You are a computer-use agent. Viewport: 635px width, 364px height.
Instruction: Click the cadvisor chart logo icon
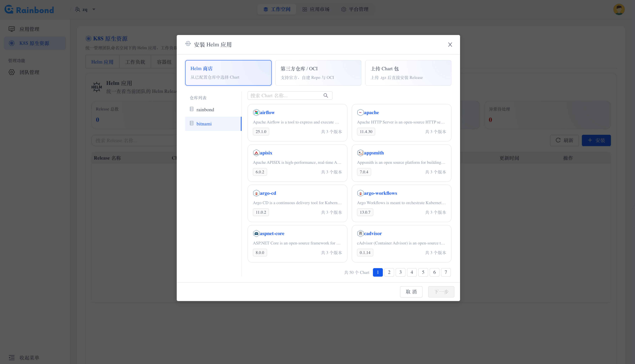pos(360,233)
